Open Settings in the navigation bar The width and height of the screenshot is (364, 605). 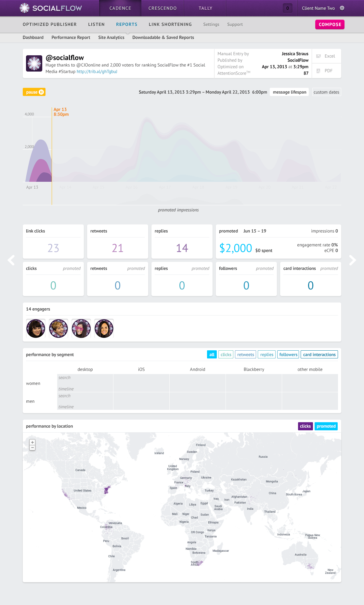point(211,24)
